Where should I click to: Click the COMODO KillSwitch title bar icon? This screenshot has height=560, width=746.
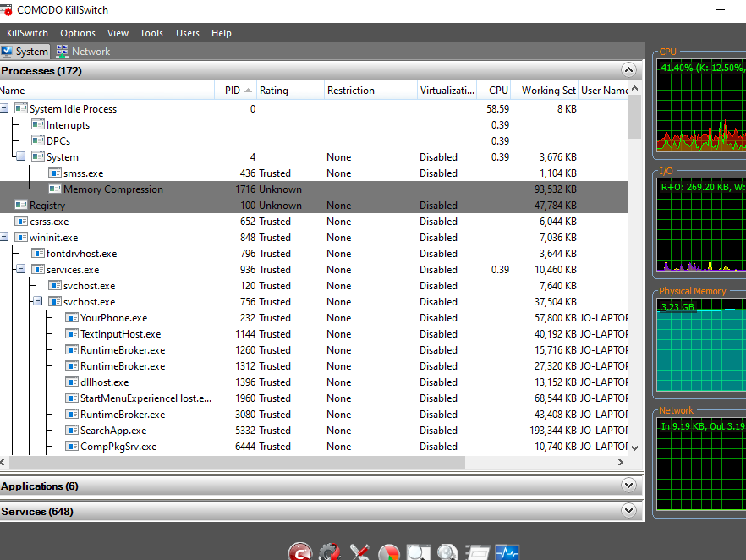[x=6, y=9]
